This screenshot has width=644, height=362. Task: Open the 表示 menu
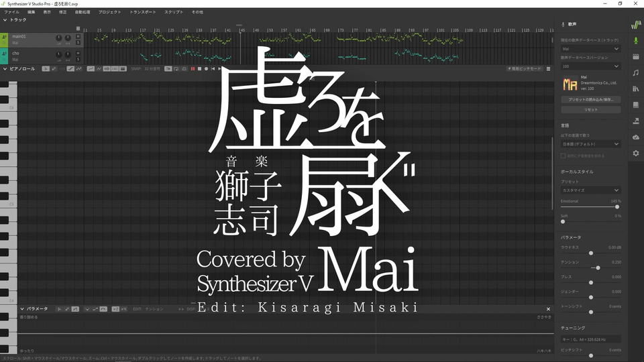pos(47,12)
